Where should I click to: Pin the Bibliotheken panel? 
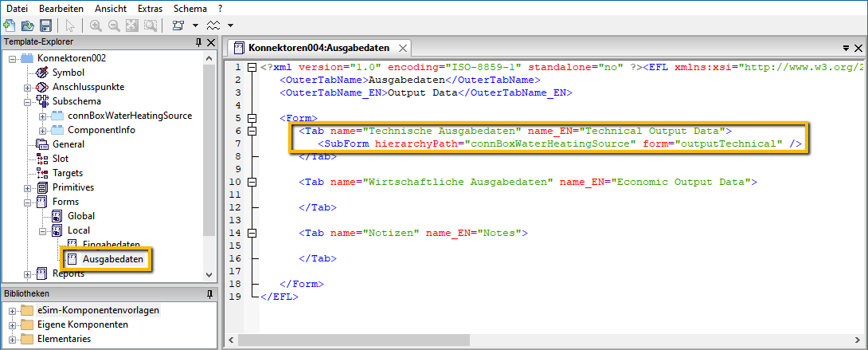209,293
